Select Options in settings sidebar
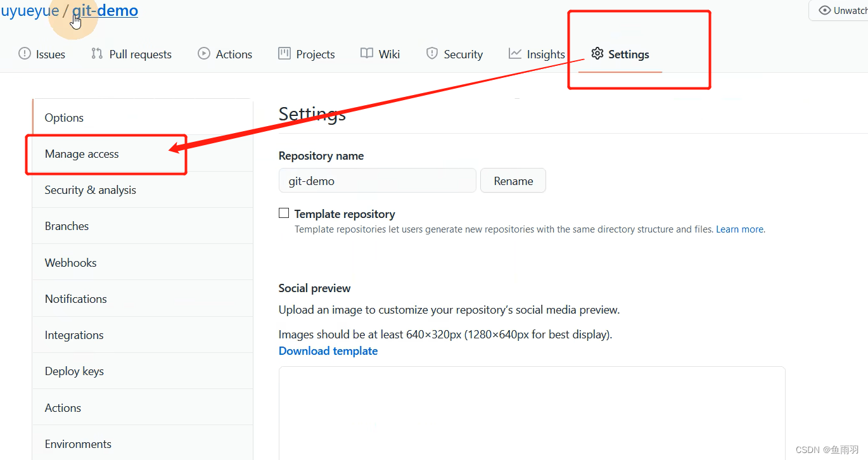This screenshot has height=460, width=868. (143, 117)
